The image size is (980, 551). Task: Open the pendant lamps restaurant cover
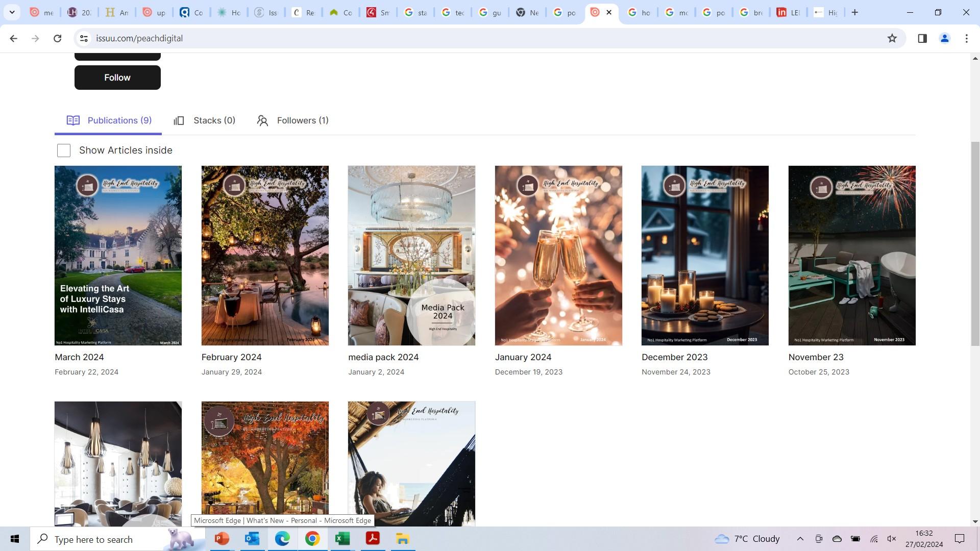pos(118,464)
